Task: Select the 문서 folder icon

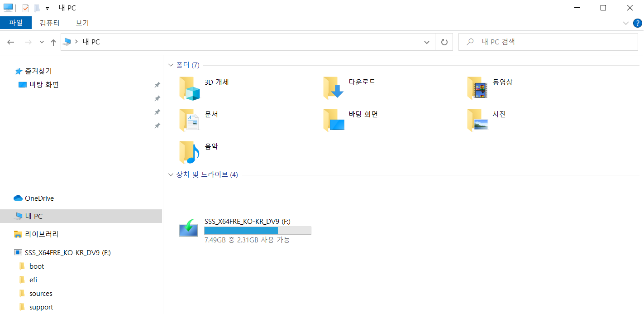Action: tap(189, 120)
